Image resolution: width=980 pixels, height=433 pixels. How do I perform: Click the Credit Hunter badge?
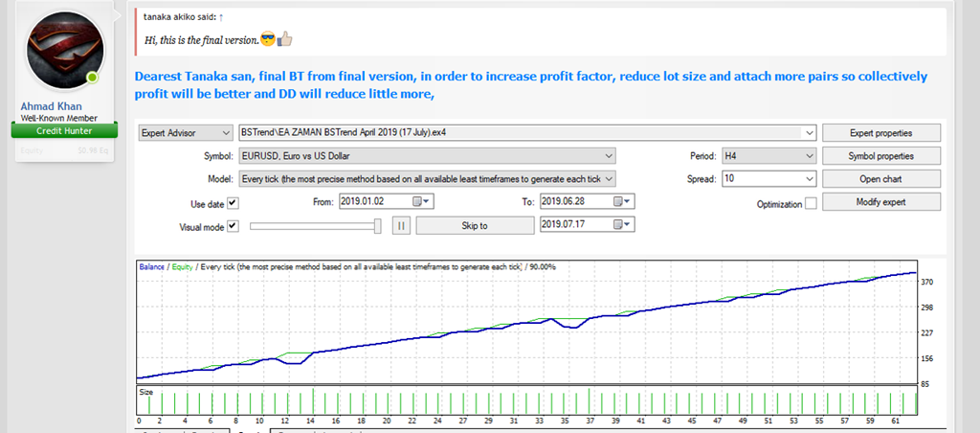[x=64, y=131]
